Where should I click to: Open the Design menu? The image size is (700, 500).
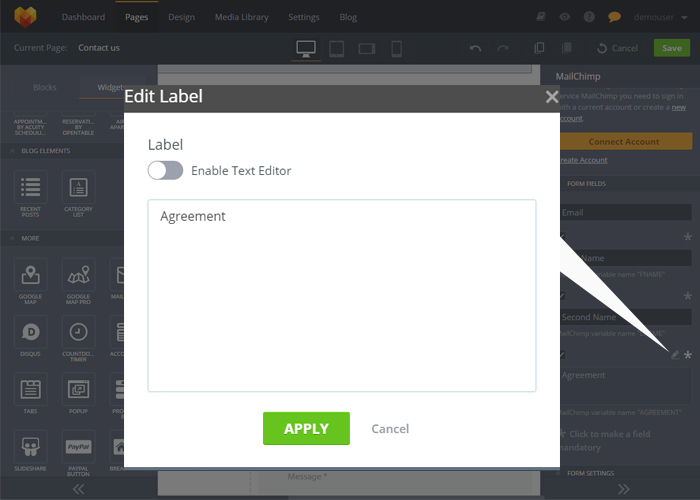pyautogui.click(x=181, y=17)
